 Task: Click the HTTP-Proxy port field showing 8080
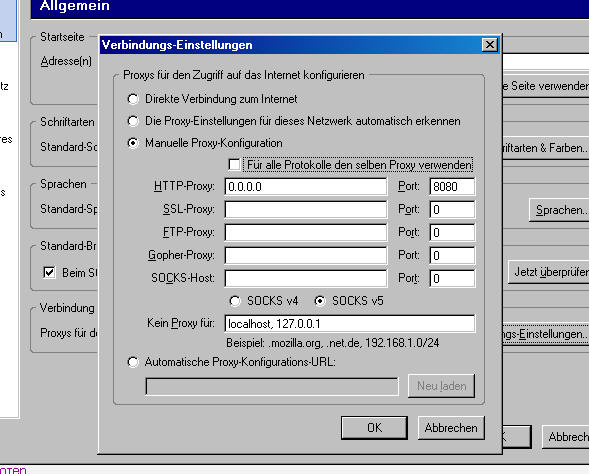pos(452,187)
